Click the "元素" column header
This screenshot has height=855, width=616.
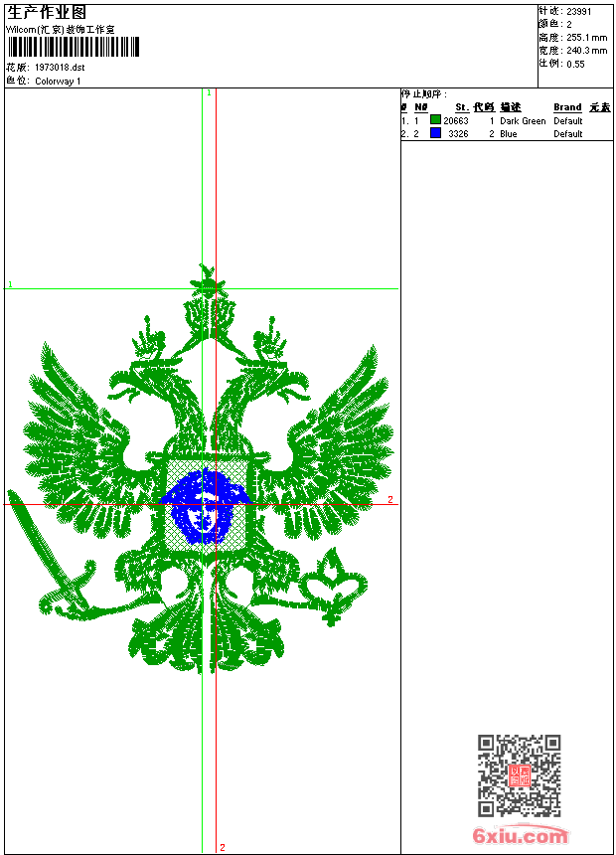600,107
